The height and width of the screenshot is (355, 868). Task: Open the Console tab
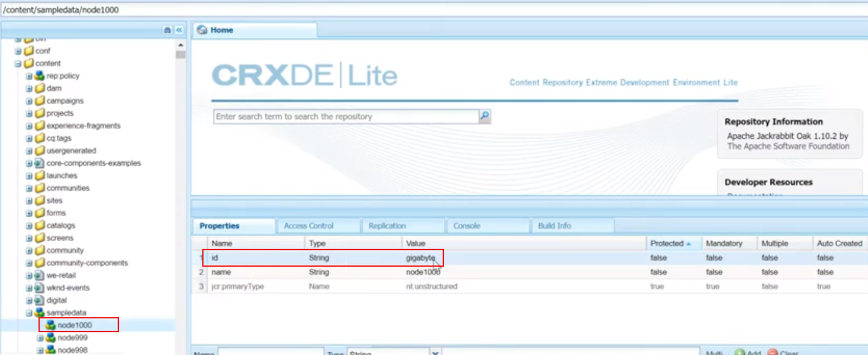click(x=488, y=225)
